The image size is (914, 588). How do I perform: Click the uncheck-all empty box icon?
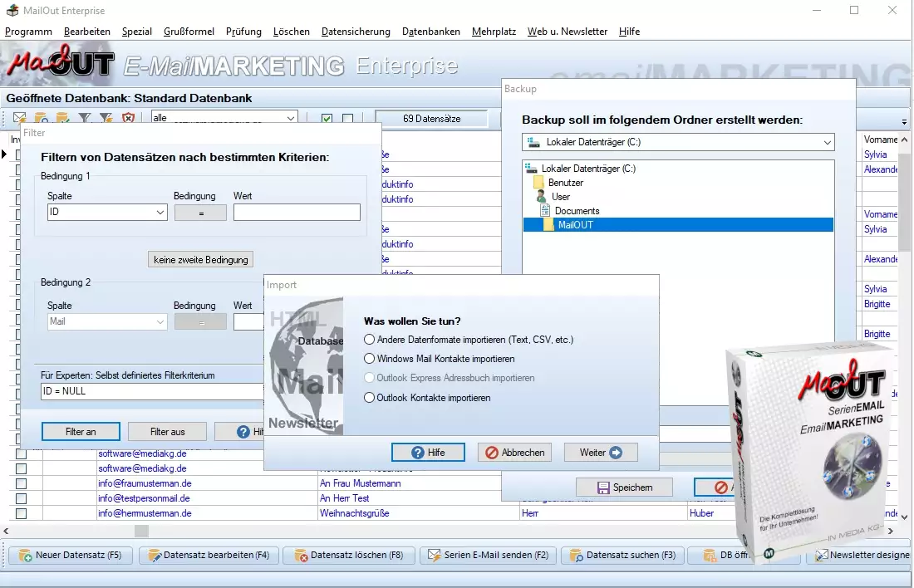(x=348, y=118)
